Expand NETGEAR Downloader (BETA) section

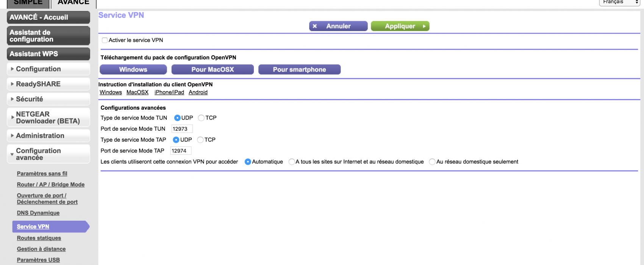pos(48,117)
